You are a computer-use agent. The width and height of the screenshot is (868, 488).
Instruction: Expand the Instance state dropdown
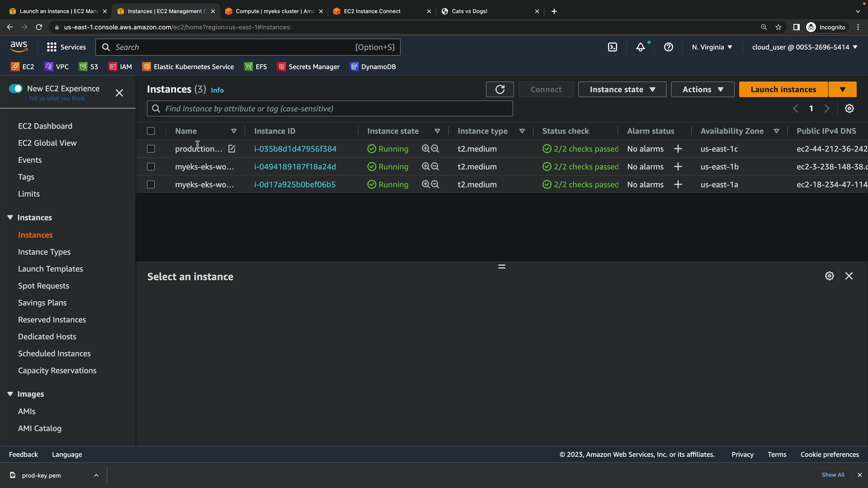[x=622, y=89]
